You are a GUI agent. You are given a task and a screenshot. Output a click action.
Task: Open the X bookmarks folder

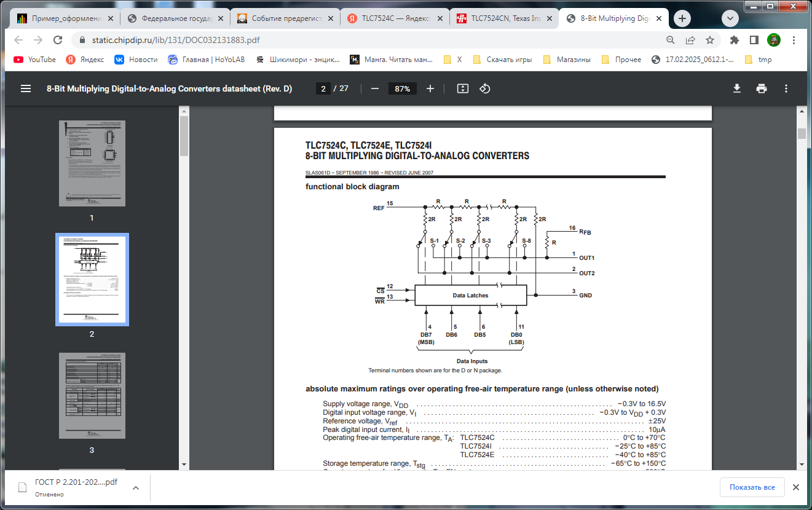tap(452, 60)
